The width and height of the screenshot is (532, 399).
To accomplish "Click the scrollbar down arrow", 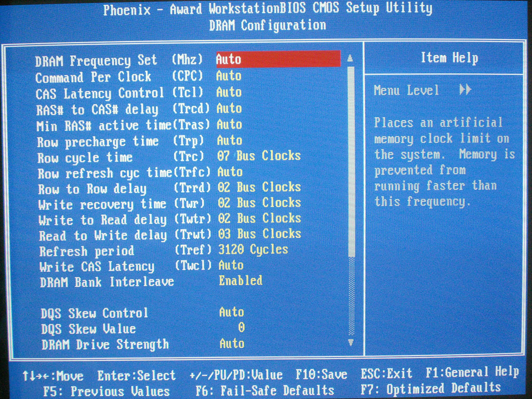I will (x=351, y=342).
